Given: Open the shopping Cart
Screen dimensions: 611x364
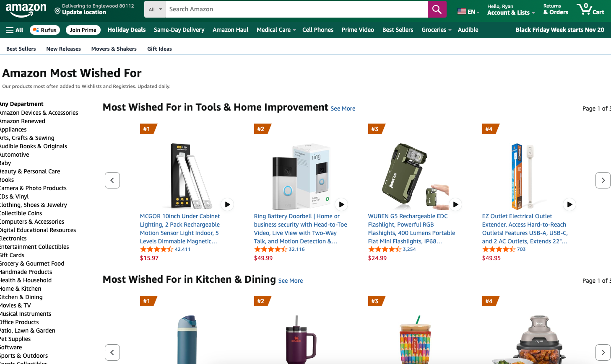Looking at the screenshot, I should pos(590,9).
